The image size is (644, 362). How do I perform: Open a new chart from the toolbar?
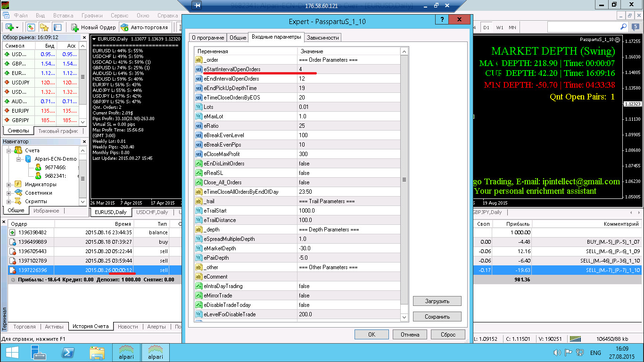(9, 27)
